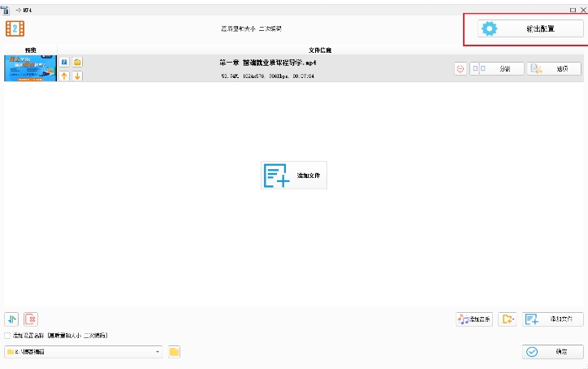588x369 pixels.
Task: Click the large center 添加文件 button
Action: pyautogui.click(x=294, y=176)
